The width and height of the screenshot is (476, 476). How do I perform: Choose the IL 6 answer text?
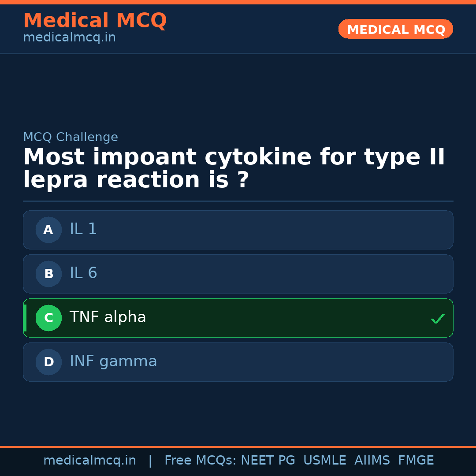pos(83,273)
